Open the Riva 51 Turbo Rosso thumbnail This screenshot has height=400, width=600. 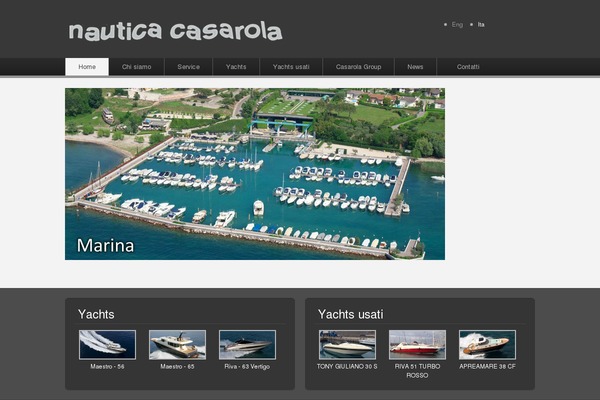(x=417, y=344)
